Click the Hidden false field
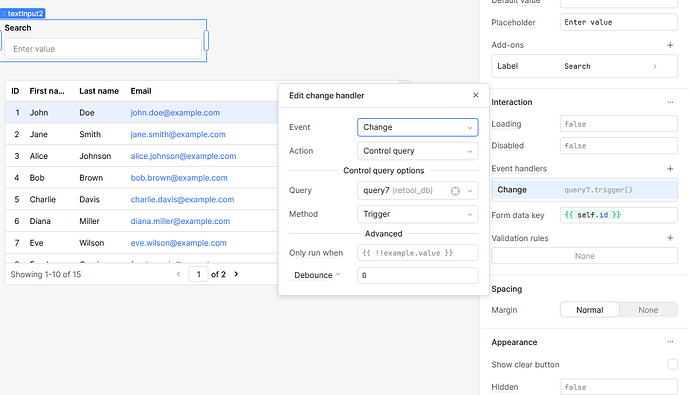This screenshot has height=395, width=690. [x=618, y=387]
